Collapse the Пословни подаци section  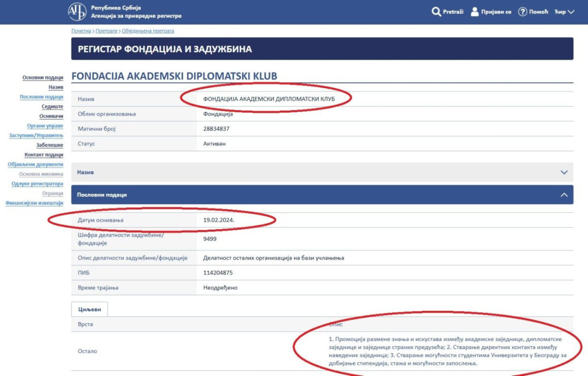(563, 195)
